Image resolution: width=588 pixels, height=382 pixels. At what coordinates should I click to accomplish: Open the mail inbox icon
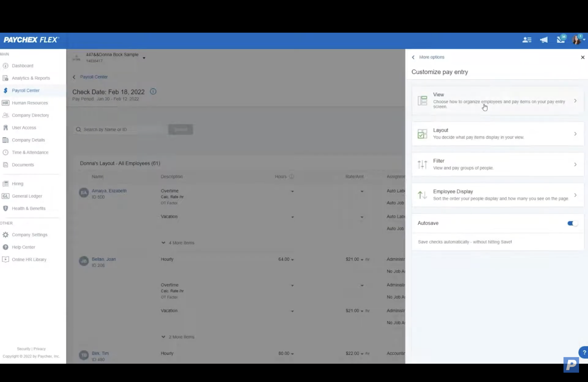[560, 40]
